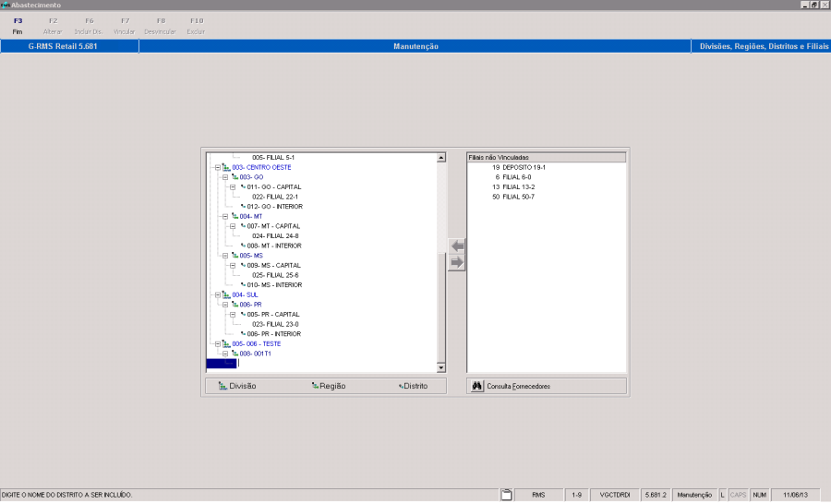Click the Divisão legend label

click(242, 387)
